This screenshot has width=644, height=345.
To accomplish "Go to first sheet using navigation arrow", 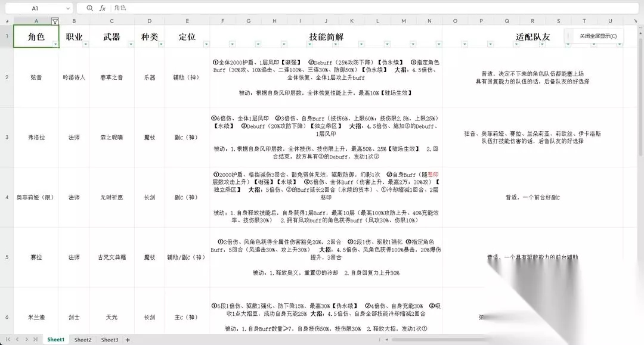I will tap(8, 339).
